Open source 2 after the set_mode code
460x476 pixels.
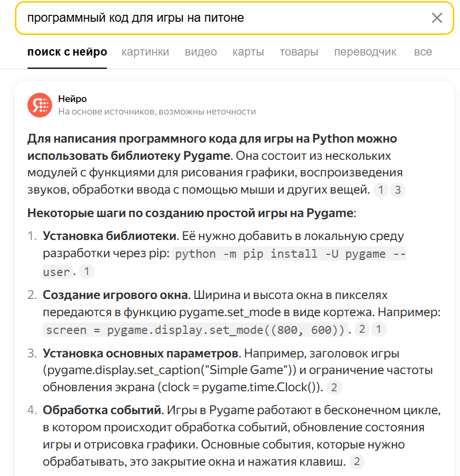[362, 330]
